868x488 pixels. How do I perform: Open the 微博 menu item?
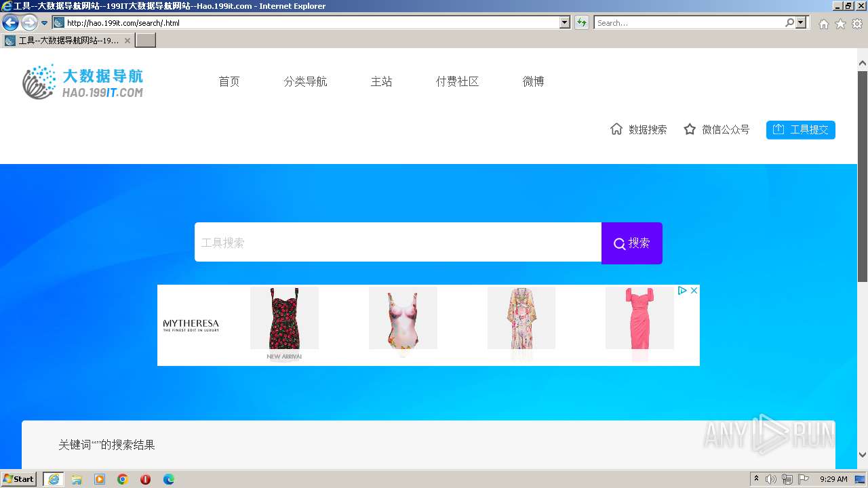pos(533,81)
